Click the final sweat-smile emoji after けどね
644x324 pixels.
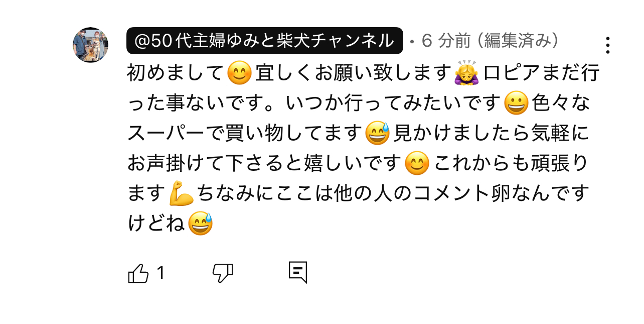(201, 224)
